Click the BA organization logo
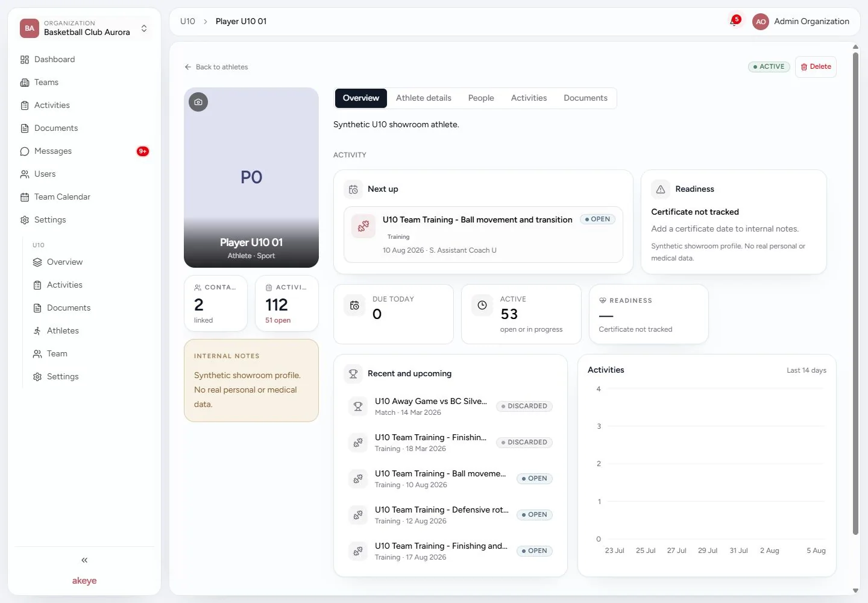This screenshot has width=868, height=603. click(x=30, y=28)
